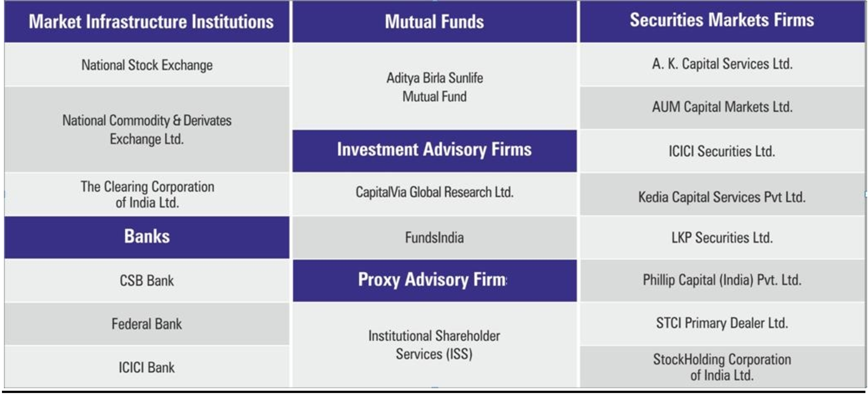Select CapitalVia Global Research Ltd. entry
Viewport: 868px width, 396px height.
[x=434, y=192]
